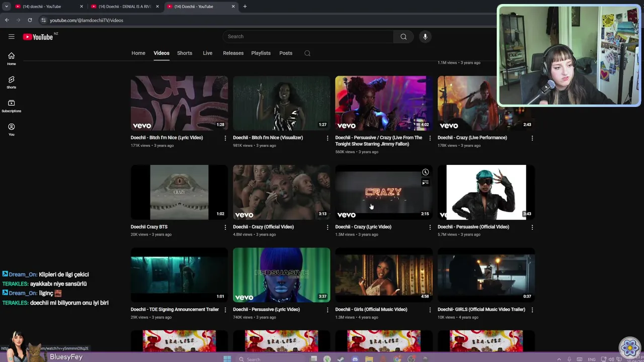Open options for Crazy Official Video

click(328, 227)
